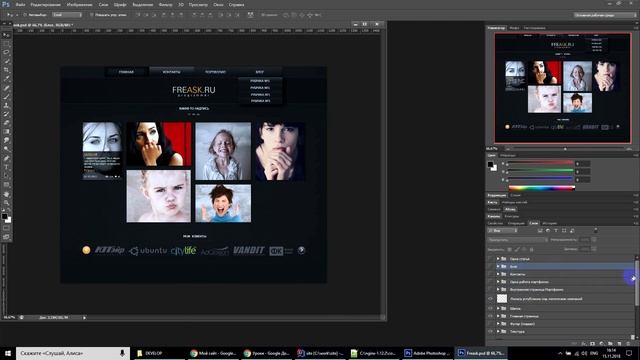Select the Hand tool
The image size is (640, 360).
click(6, 193)
